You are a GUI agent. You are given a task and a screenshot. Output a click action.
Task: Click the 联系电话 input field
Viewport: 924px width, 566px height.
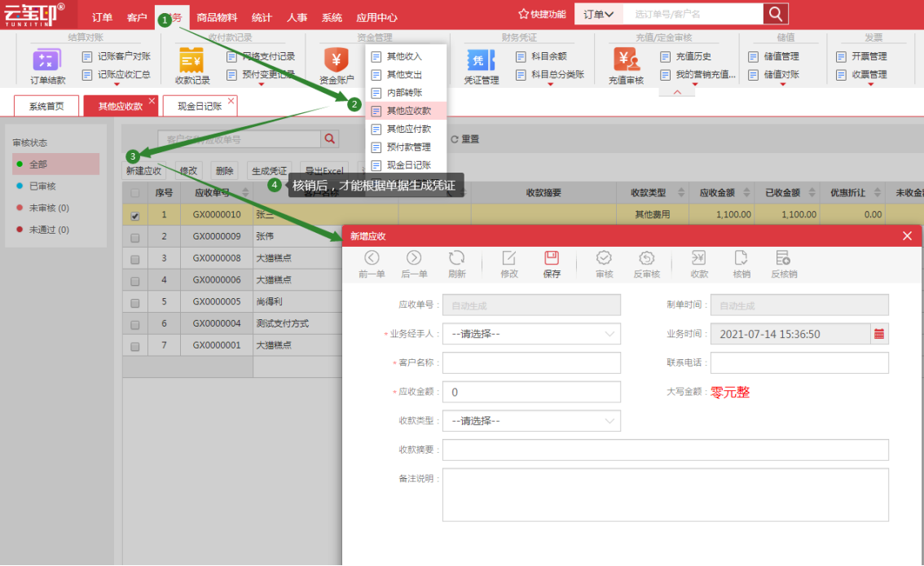(x=799, y=362)
